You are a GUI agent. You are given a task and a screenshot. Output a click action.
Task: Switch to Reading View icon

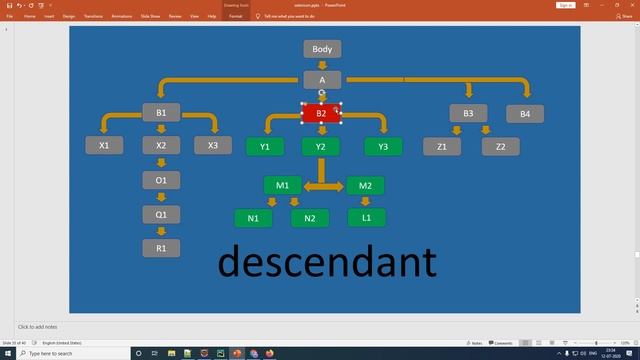[552, 343]
